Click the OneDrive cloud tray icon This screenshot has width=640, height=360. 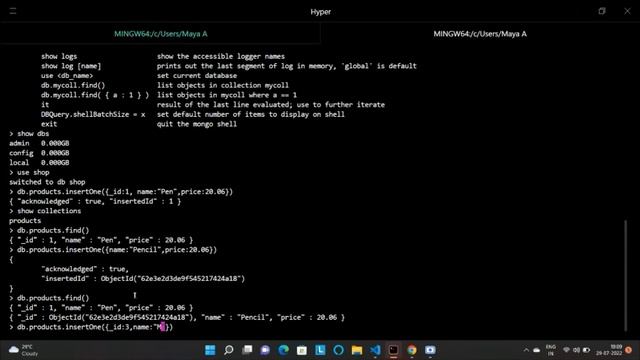coord(537,350)
